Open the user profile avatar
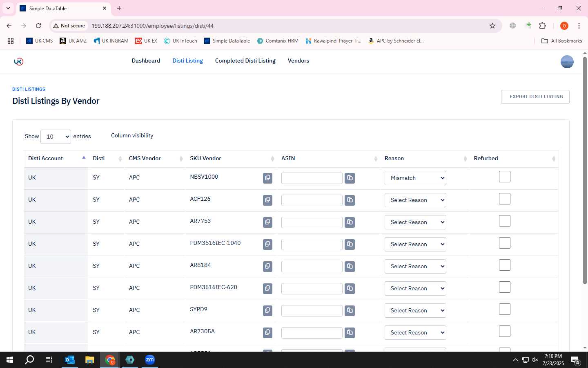 coord(567,62)
